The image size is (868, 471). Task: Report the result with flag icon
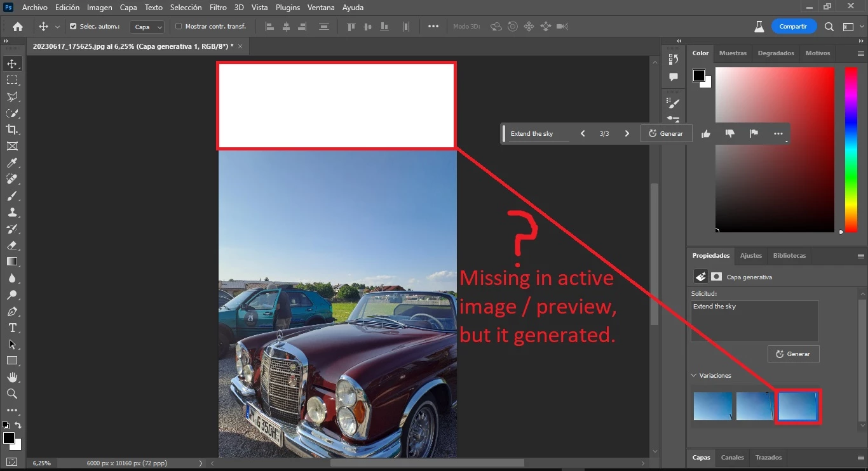(754, 133)
